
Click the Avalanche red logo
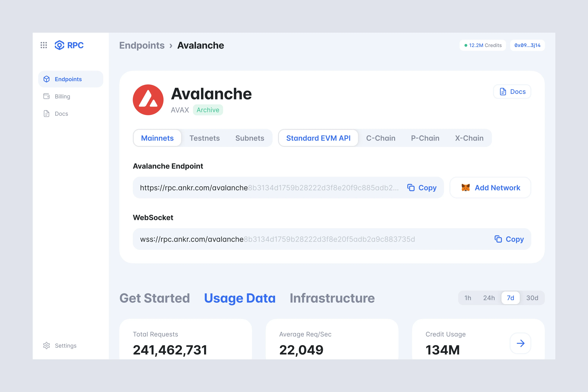[x=148, y=100]
